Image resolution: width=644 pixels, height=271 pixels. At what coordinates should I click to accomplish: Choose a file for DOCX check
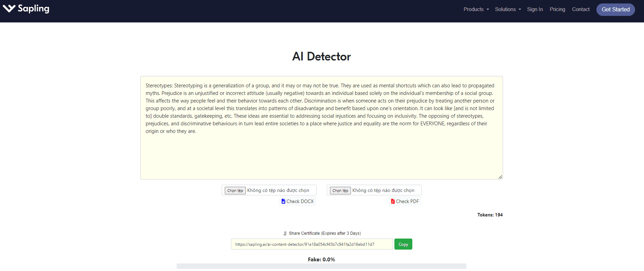[x=235, y=191]
